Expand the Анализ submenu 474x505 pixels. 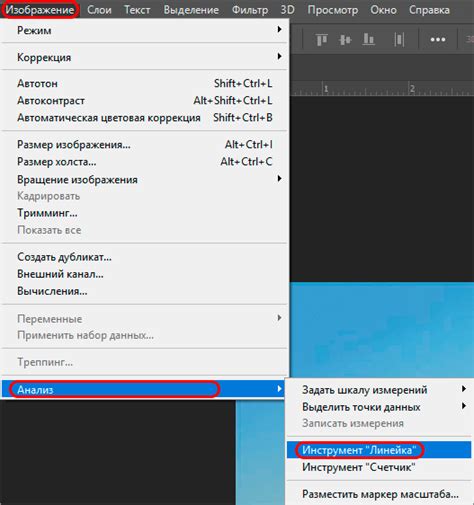(143, 389)
